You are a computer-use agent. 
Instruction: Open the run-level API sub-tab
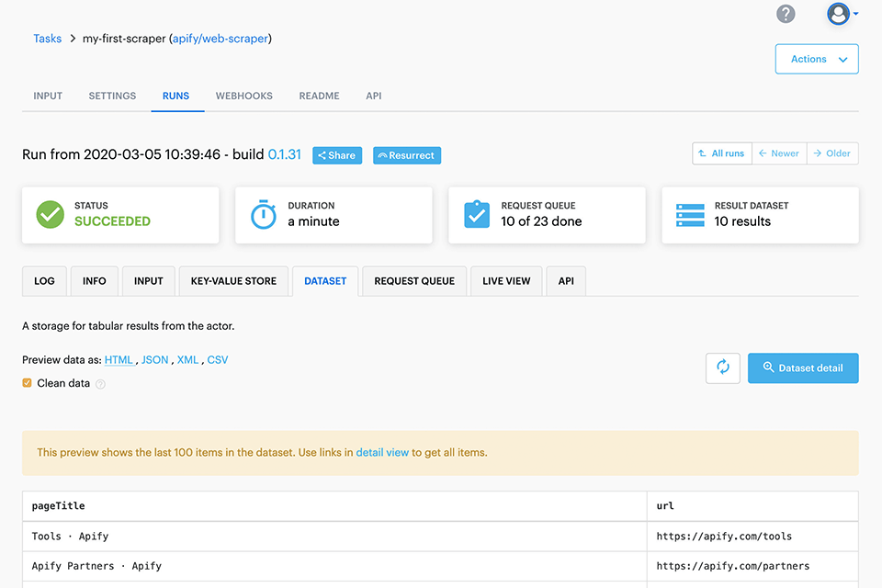tap(566, 281)
